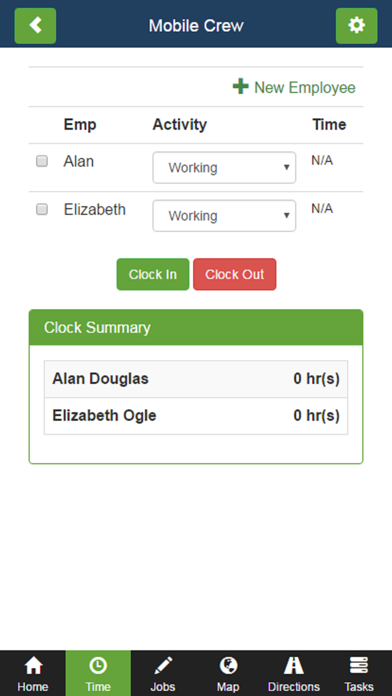Screen dimensions: 392x696
Task: Check the checkbox next to Elizabeth
Action: (x=42, y=209)
